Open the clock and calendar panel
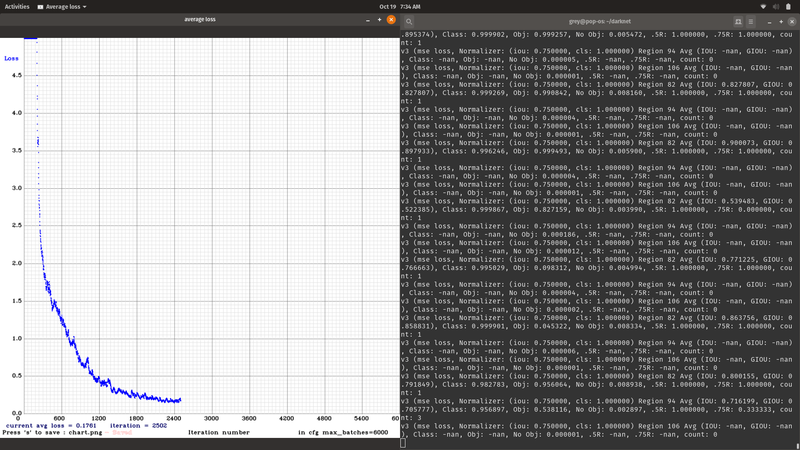This screenshot has width=800, height=450. pos(399,6)
